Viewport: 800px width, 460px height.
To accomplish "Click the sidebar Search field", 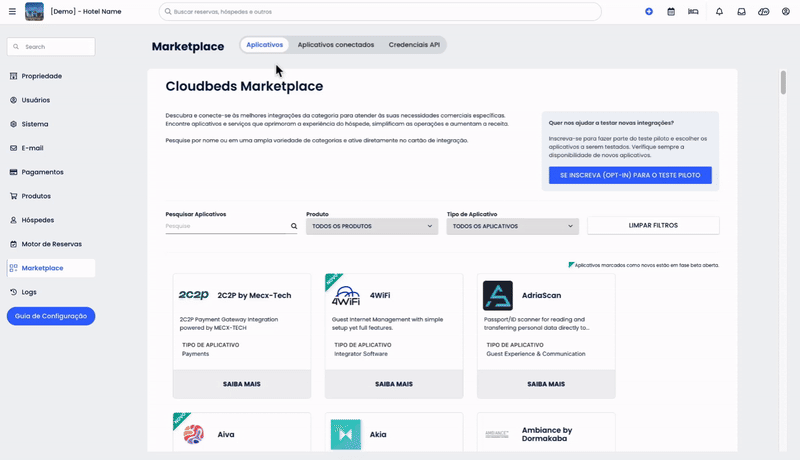I will click(x=51, y=46).
